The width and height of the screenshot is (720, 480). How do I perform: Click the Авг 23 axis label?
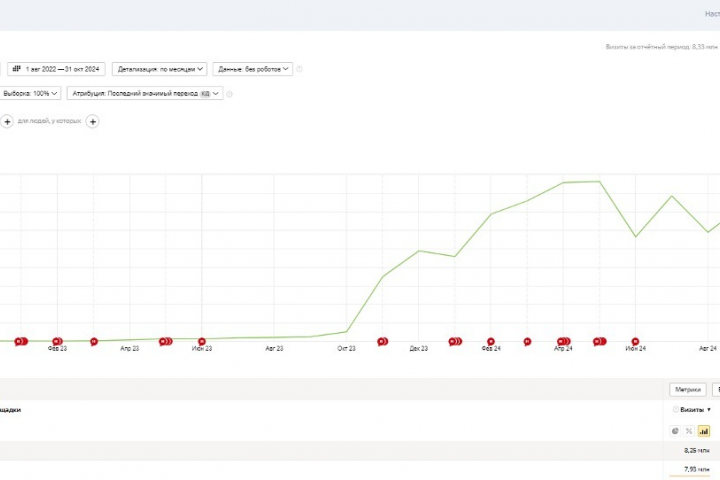pyautogui.click(x=274, y=349)
